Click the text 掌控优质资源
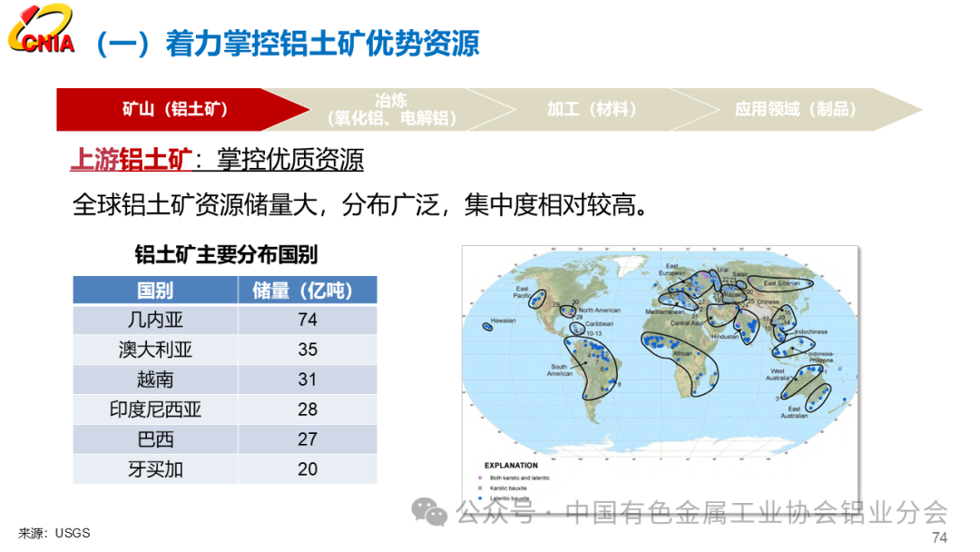 290,160
